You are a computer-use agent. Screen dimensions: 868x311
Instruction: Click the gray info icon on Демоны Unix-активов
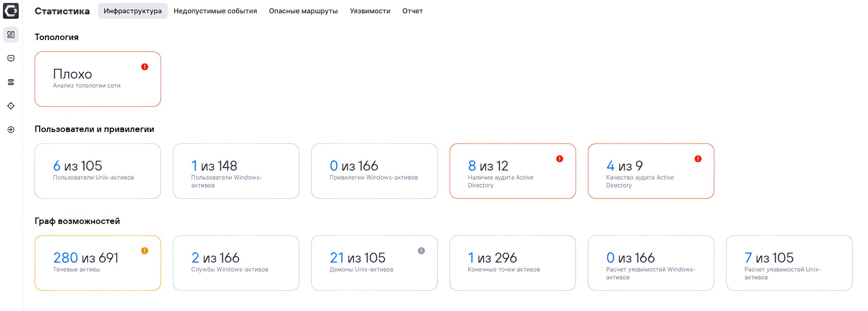tap(421, 251)
